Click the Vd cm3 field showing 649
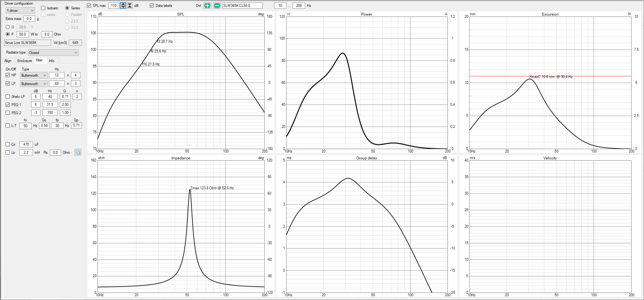Image resolution: width=644 pixels, height=300 pixels. [x=75, y=43]
